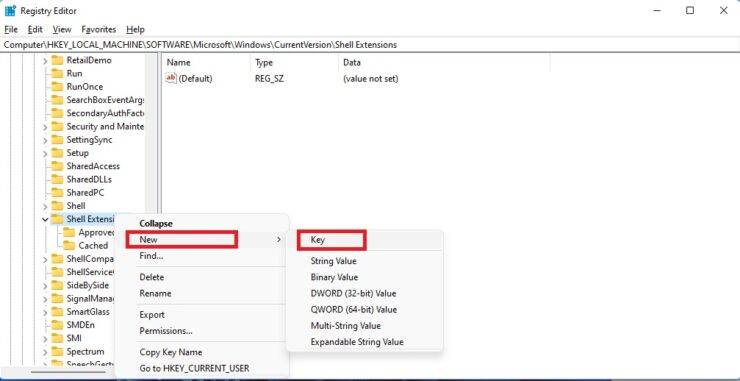
Task: Maximize the Registry Editor window
Action: point(690,10)
